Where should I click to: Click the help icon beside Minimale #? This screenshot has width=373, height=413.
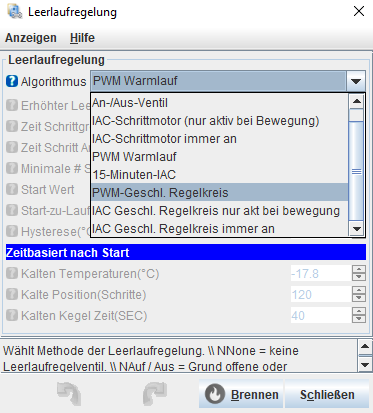pos(12,168)
